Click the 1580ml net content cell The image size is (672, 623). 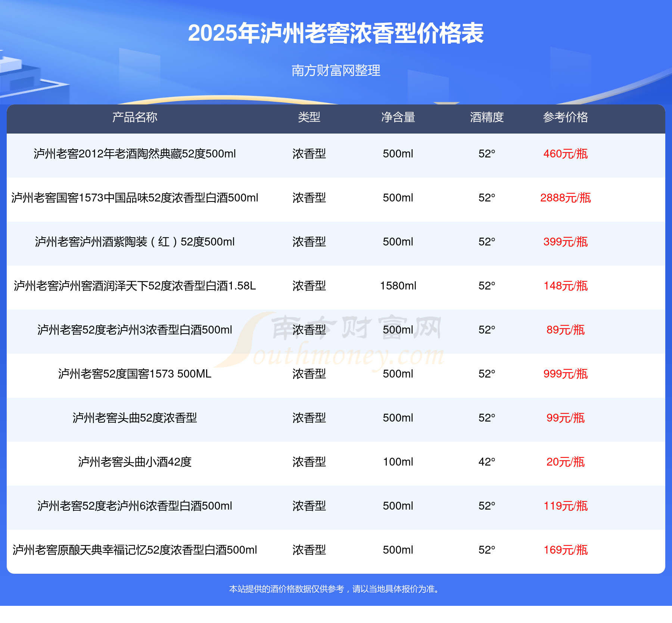(x=398, y=286)
